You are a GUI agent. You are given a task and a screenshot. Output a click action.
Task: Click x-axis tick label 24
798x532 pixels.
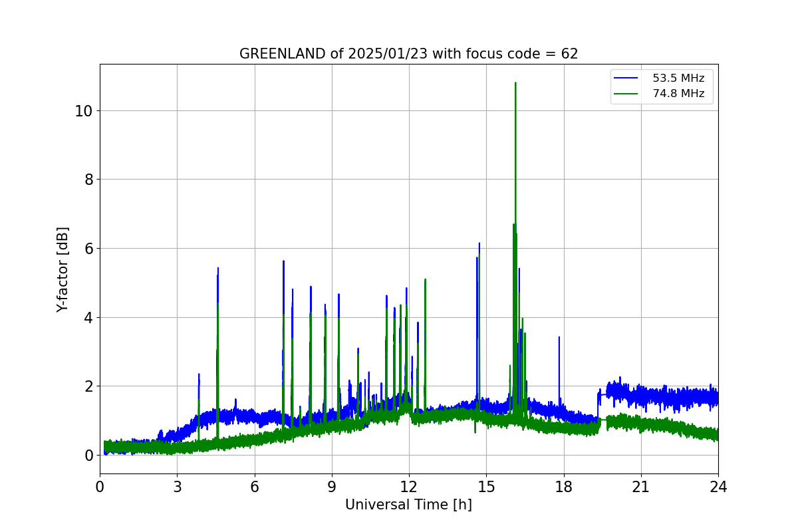pos(718,486)
